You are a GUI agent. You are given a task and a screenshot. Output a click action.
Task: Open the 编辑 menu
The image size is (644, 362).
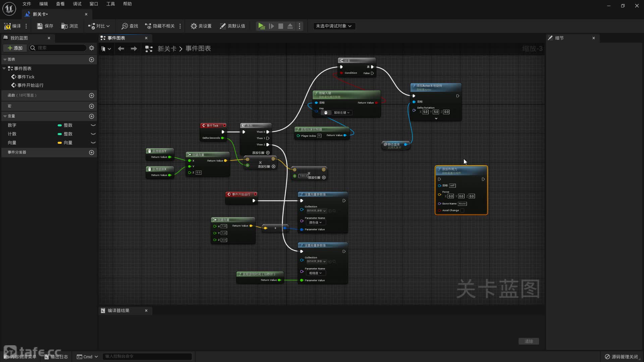pyautogui.click(x=44, y=4)
